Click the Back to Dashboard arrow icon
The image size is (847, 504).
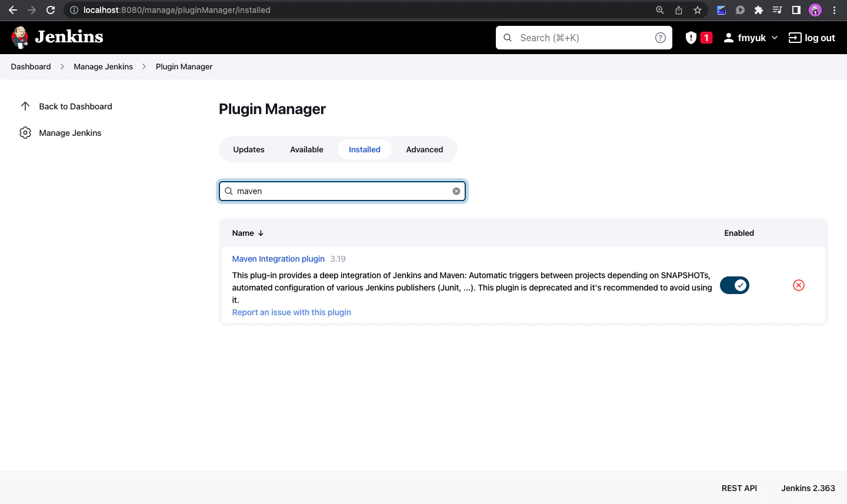pos(25,106)
